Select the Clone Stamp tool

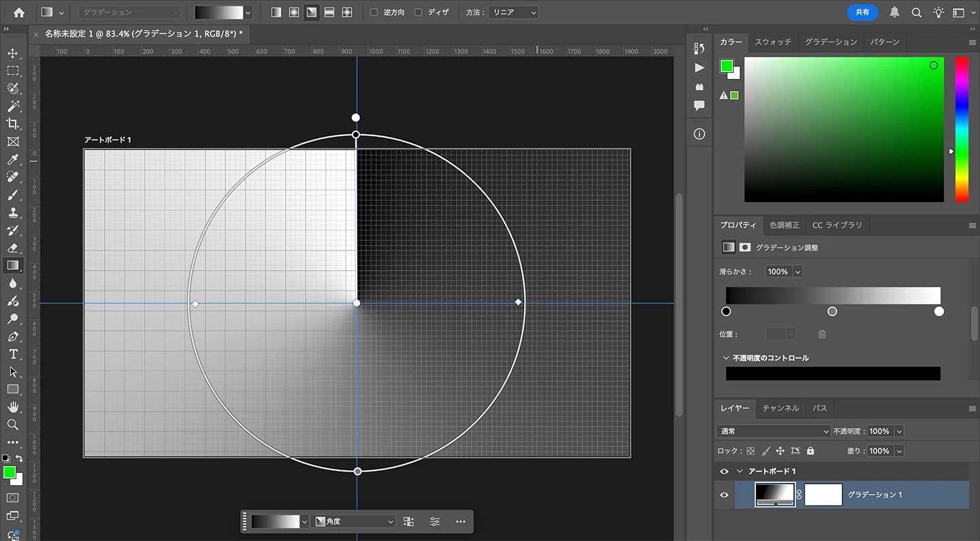(13, 212)
